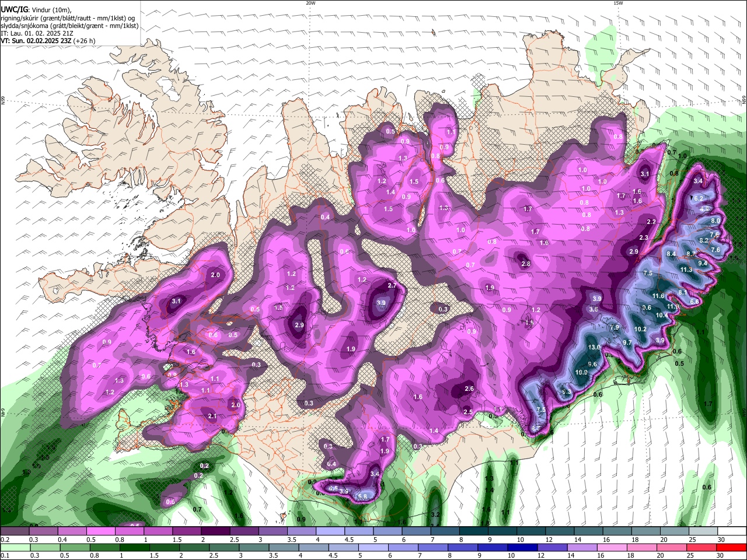Click the 10.4 map value
This screenshot has height=560, width=747.
(x=662, y=315)
